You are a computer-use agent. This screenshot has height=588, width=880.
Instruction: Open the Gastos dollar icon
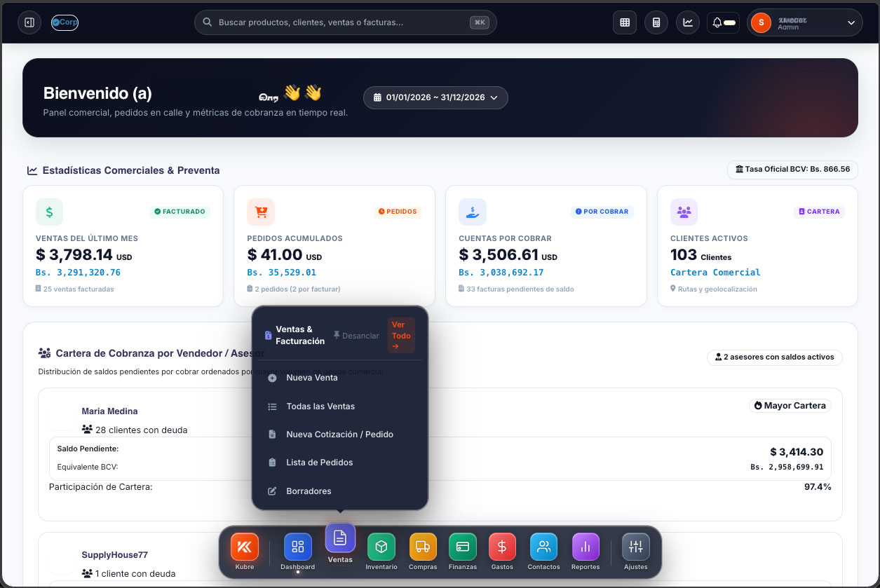[x=502, y=547]
